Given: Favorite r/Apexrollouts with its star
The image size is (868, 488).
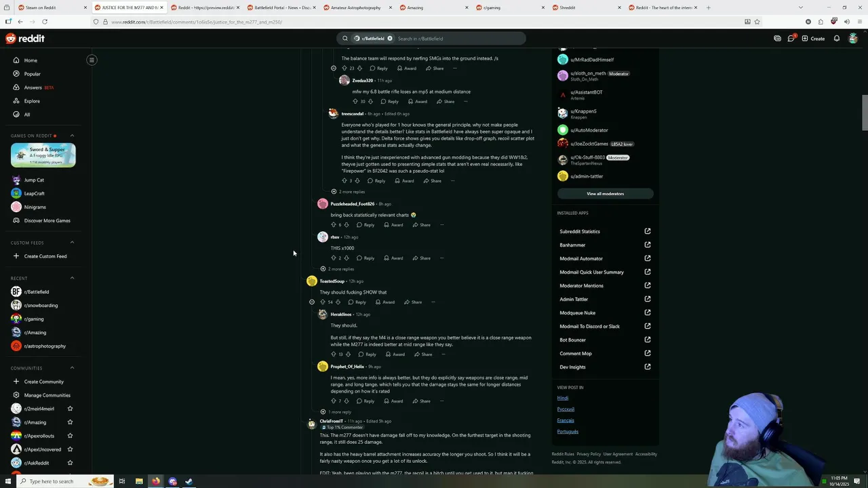Looking at the screenshot, I should tap(70, 436).
